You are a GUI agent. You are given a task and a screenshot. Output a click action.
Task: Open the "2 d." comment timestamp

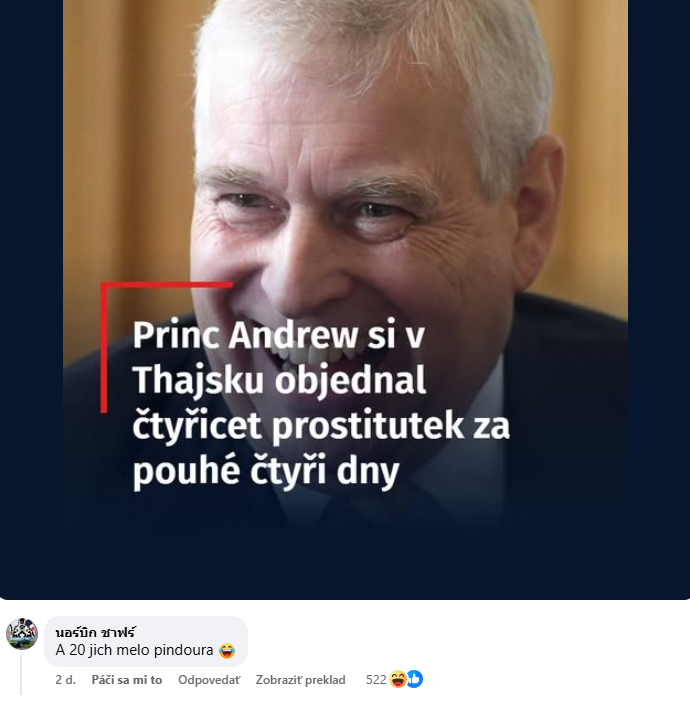pyautogui.click(x=65, y=680)
